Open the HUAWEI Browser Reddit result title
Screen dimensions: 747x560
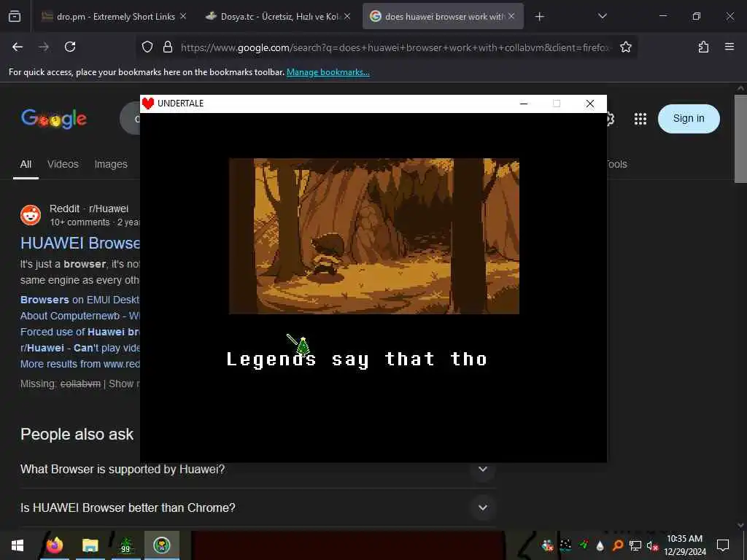(80, 243)
